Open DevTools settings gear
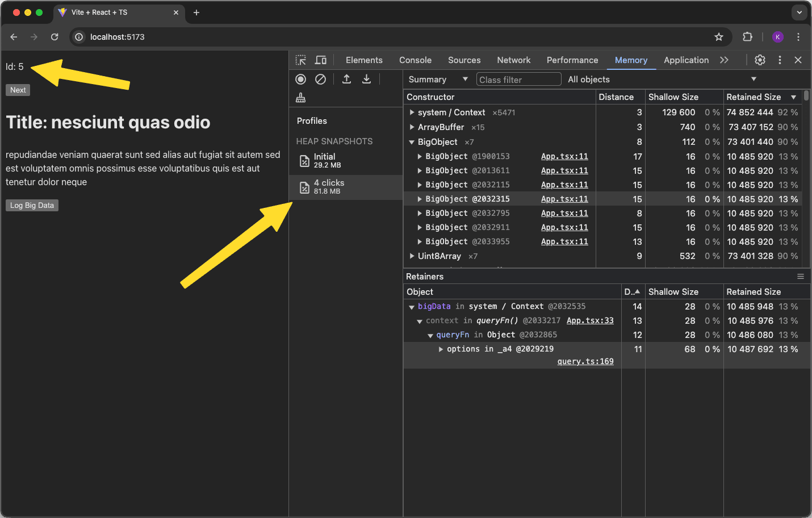 pyautogui.click(x=760, y=60)
